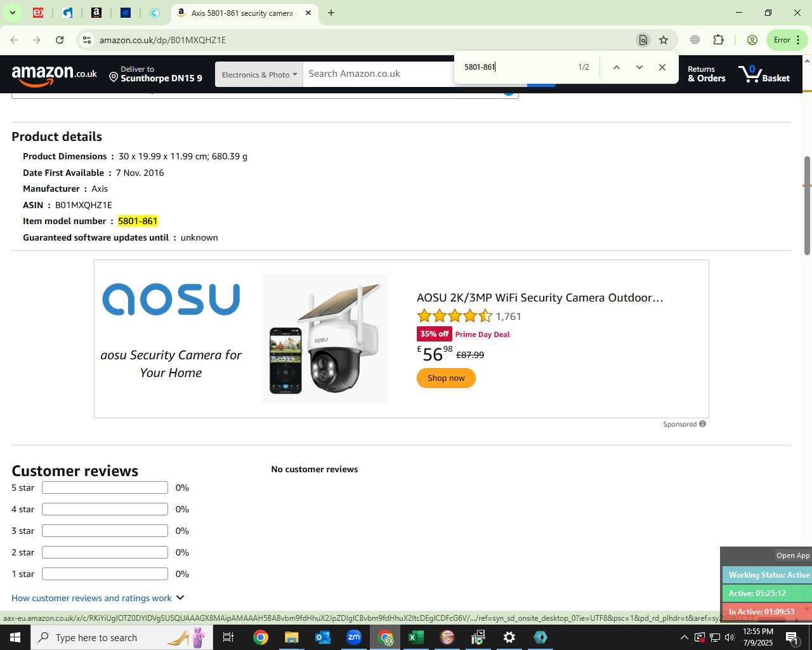Click the 1 star rating bar
The image size is (812, 650).
point(105,574)
